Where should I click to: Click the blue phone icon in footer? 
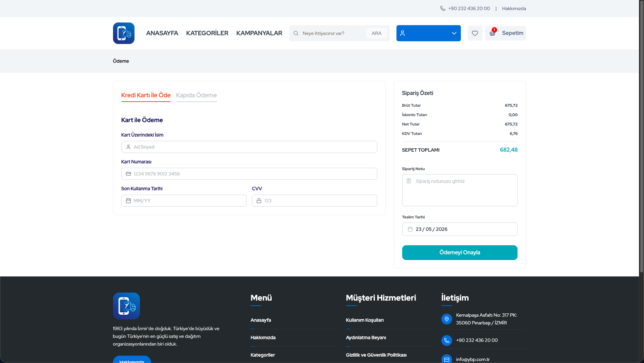[446, 340]
